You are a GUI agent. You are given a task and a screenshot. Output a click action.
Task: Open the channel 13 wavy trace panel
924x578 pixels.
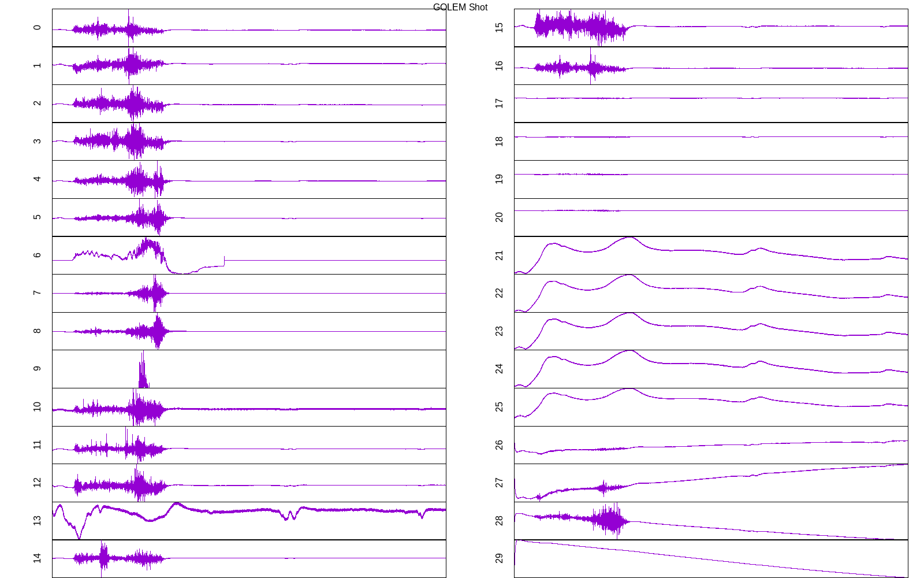(x=249, y=521)
